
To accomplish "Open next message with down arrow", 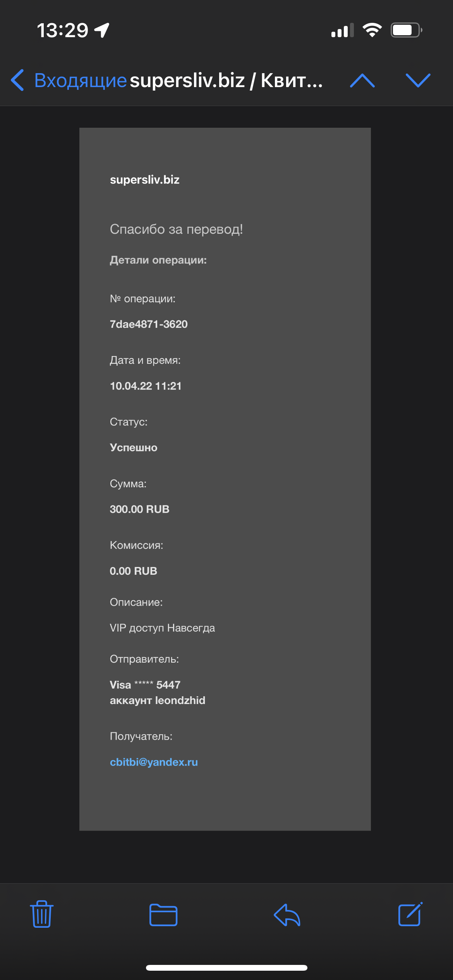I will click(x=418, y=81).
